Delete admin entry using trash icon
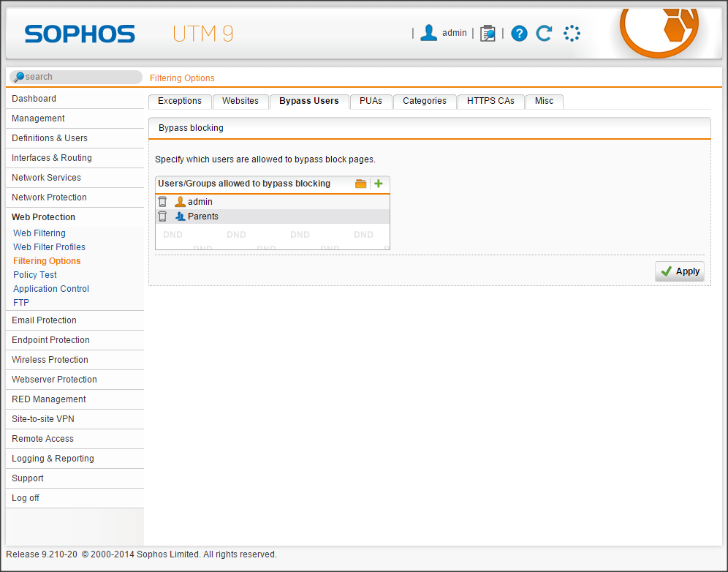Image resolution: width=728 pixels, height=572 pixels. (162, 202)
